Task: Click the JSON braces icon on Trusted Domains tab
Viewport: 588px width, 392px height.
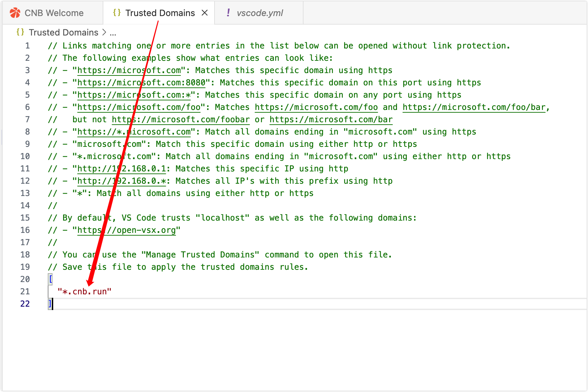Action: (117, 13)
